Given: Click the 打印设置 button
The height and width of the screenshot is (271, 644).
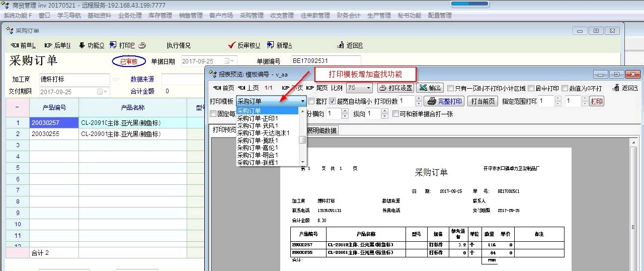Looking at the screenshot, I should pos(395,88).
